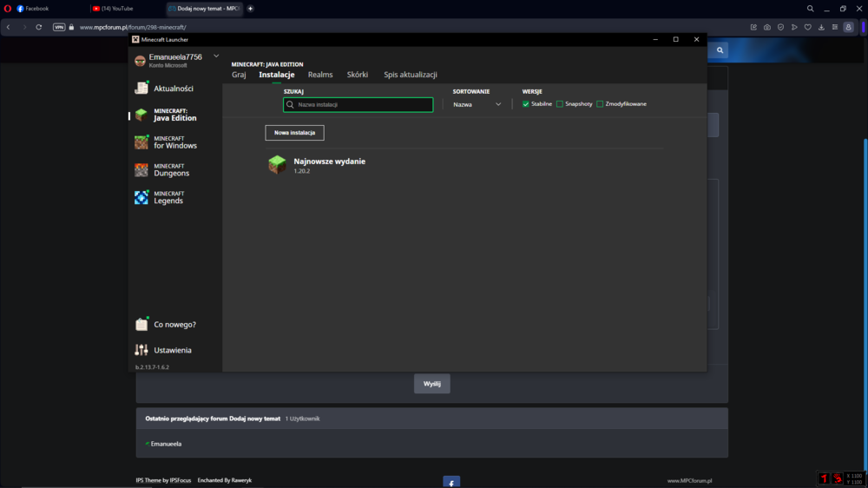868x488 pixels.
Task: Open the Skórki tab
Action: tap(357, 75)
